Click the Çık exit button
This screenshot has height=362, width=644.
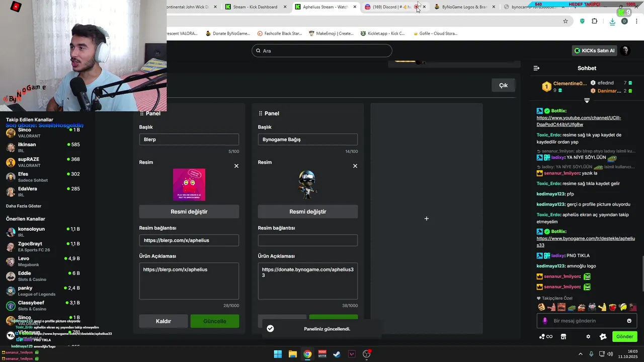tap(503, 85)
